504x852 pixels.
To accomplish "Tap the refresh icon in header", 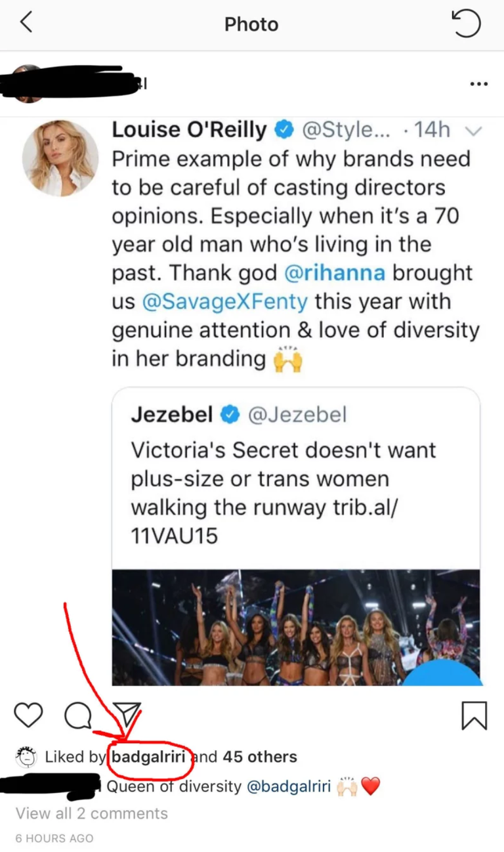I will click(x=467, y=24).
